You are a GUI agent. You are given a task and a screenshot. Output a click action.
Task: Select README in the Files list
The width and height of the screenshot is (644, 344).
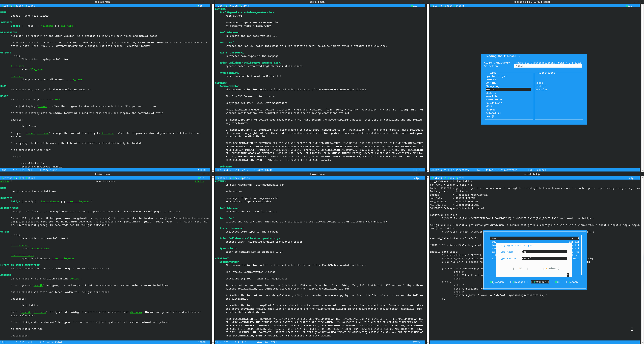click(490, 110)
